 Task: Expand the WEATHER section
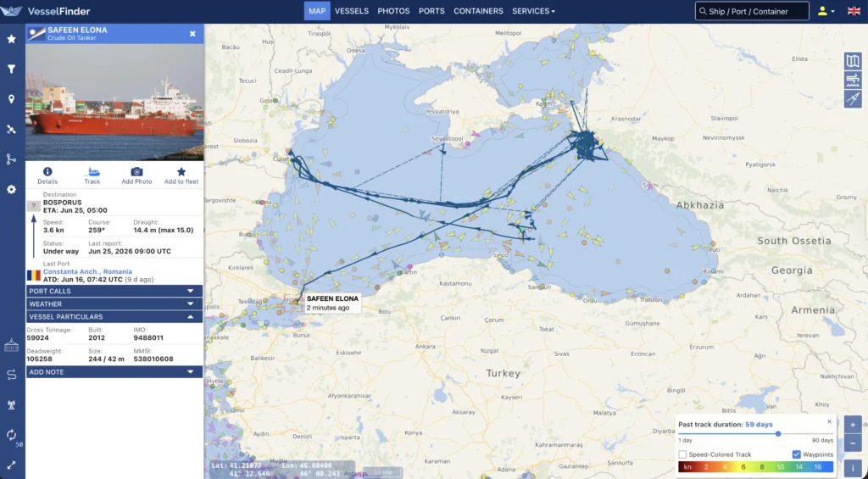point(114,304)
